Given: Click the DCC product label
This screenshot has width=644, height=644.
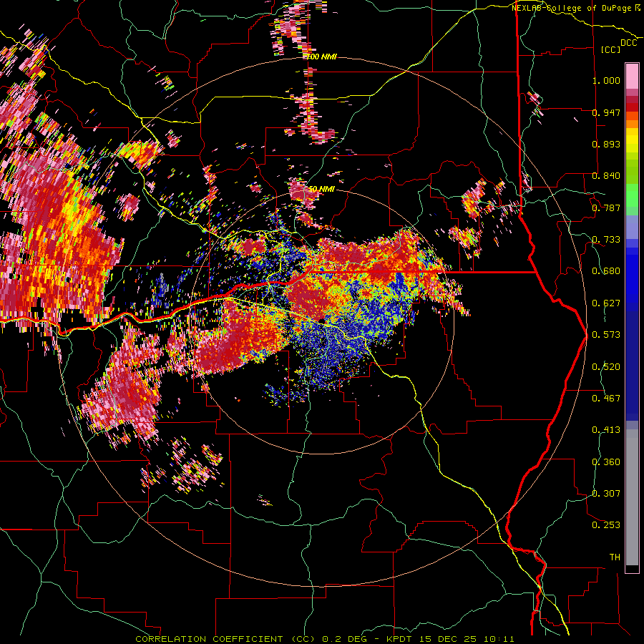Looking at the screenshot, I should point(628,43).
